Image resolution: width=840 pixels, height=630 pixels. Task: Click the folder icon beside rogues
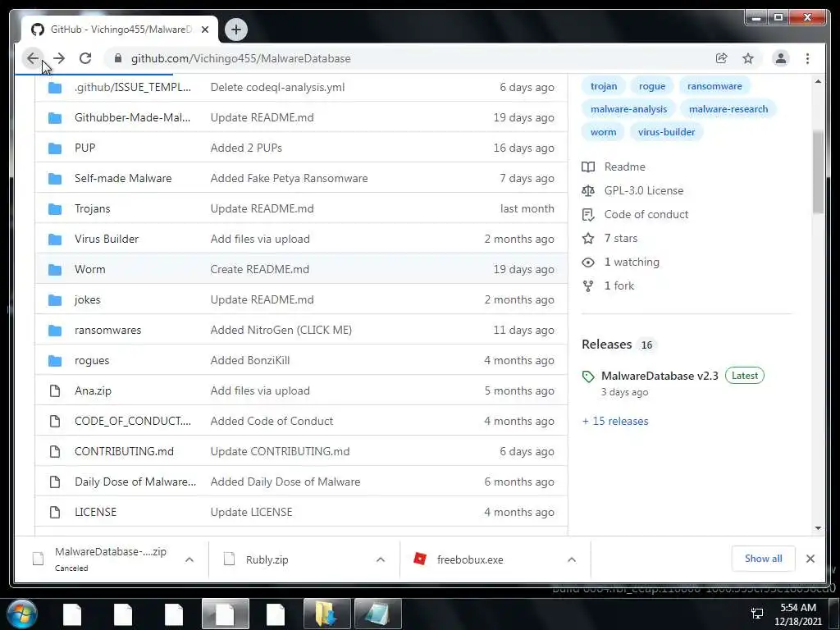point(55,360)
